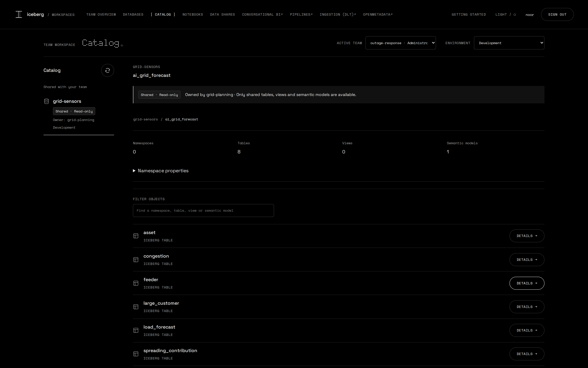Open Details for load_forecast table

point(527,330)
